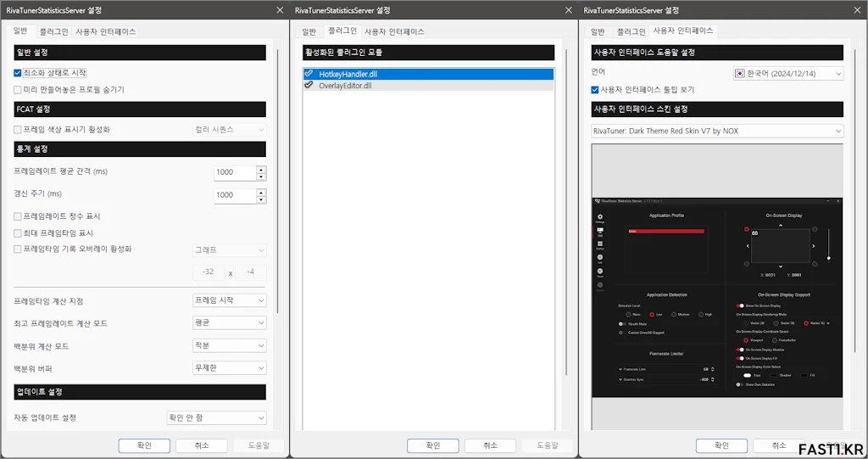This screenshot has height=459, width=868.
Task: Click 확인 button in middle window
Action: click(433, 445)
